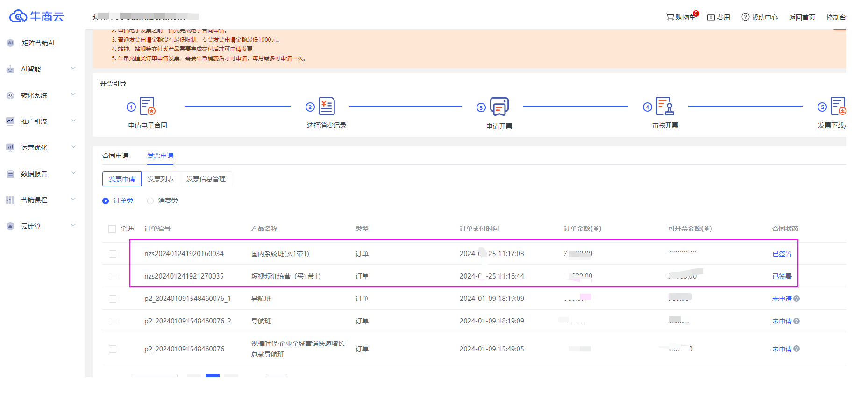Click the AI智能 robot icon
Image resolution: width=868 pixels, height=393 pixels.
(x=10, y=69)
